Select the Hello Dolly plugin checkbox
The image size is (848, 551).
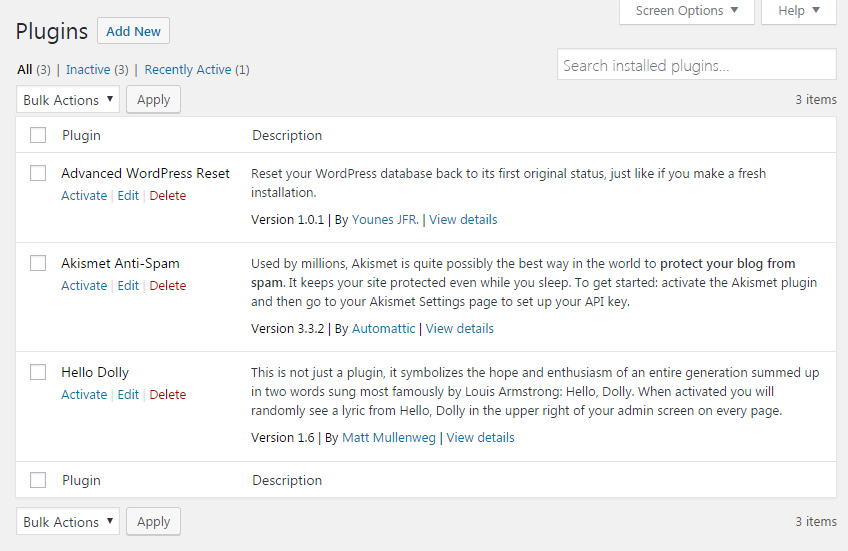[x=38, y=372]
